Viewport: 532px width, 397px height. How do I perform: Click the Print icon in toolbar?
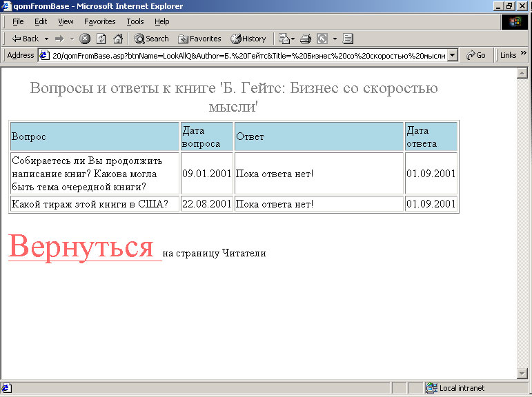tap(306, 39)
